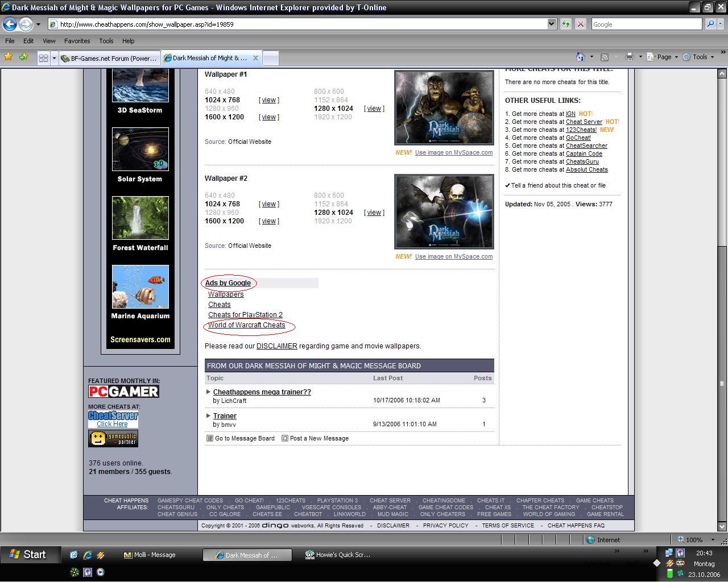Click the magnifier search icon
The height and width of the screenshot is (582, 728).
(710, 24)
